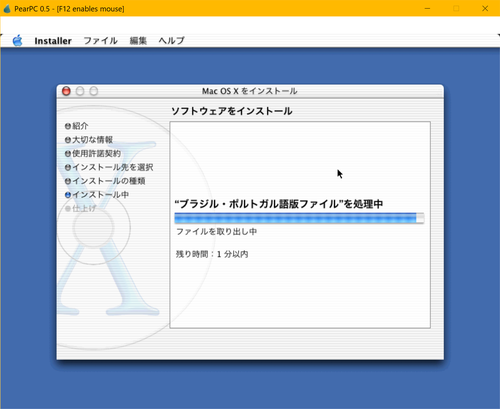This screenshot has height=409, width=500.
Task: Click the greyed zoom button of installer window
Action: [94, 91]
